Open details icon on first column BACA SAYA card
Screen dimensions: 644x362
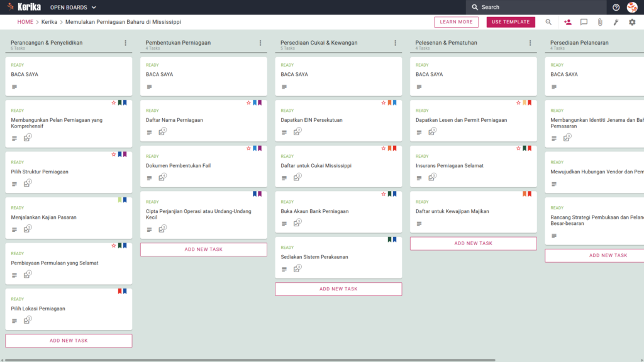click(x=14, y=87)
